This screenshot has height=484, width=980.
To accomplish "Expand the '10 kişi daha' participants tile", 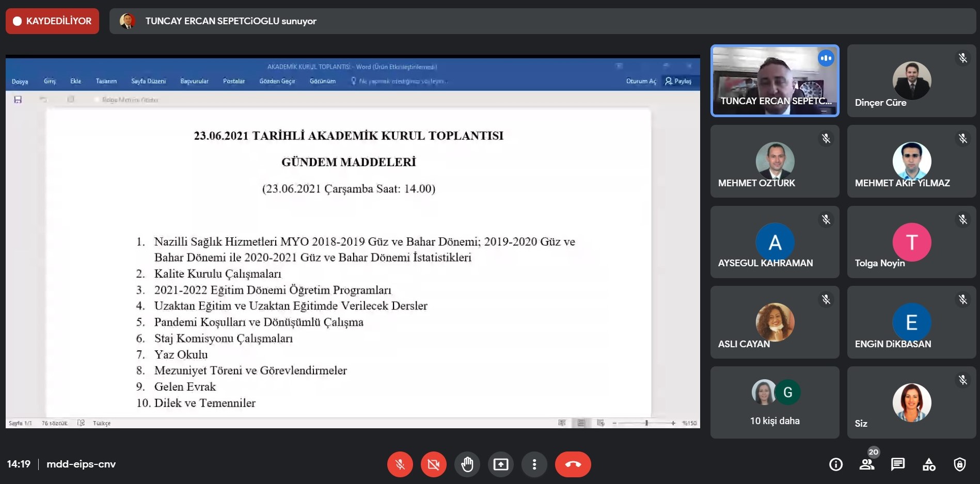I will (x=774, y=402).
